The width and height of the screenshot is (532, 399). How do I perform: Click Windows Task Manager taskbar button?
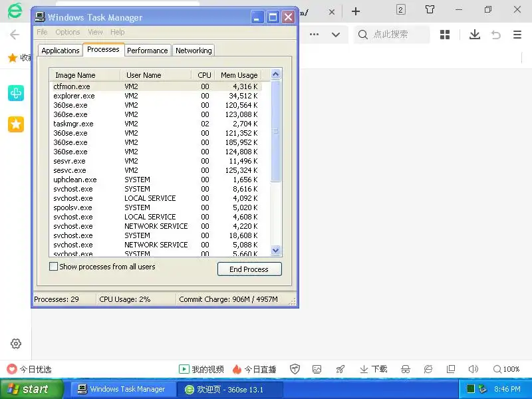122,389
